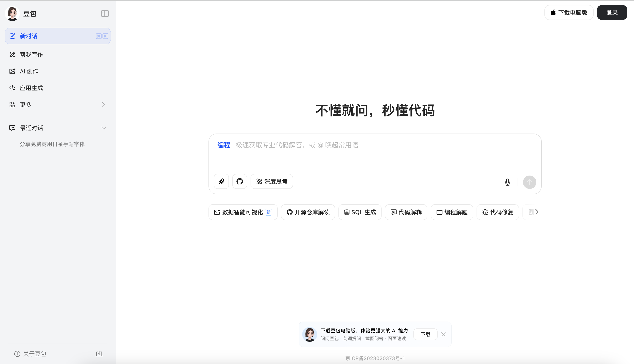
Task: Select the GitHub repository icon in the input box
Action: click(x=240, y=181)
